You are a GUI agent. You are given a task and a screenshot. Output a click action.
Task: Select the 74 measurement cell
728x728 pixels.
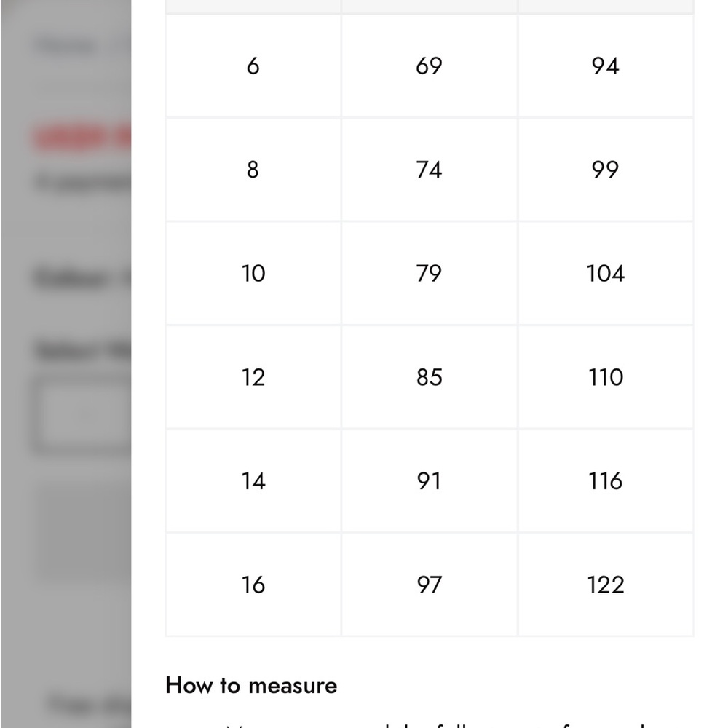coord(429,170)
